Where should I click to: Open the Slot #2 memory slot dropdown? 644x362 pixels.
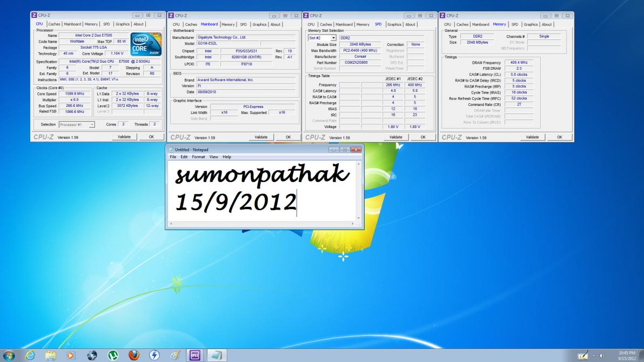click(x=333, y=38)
